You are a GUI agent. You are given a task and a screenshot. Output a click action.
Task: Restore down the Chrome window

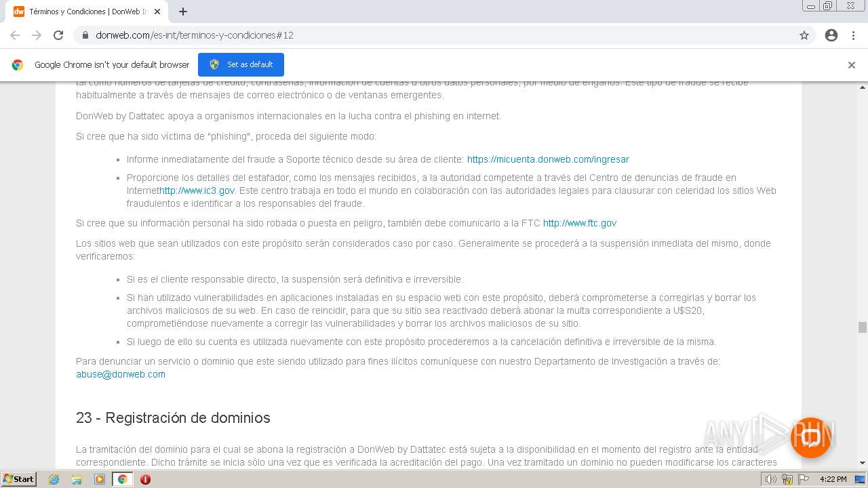828,6
